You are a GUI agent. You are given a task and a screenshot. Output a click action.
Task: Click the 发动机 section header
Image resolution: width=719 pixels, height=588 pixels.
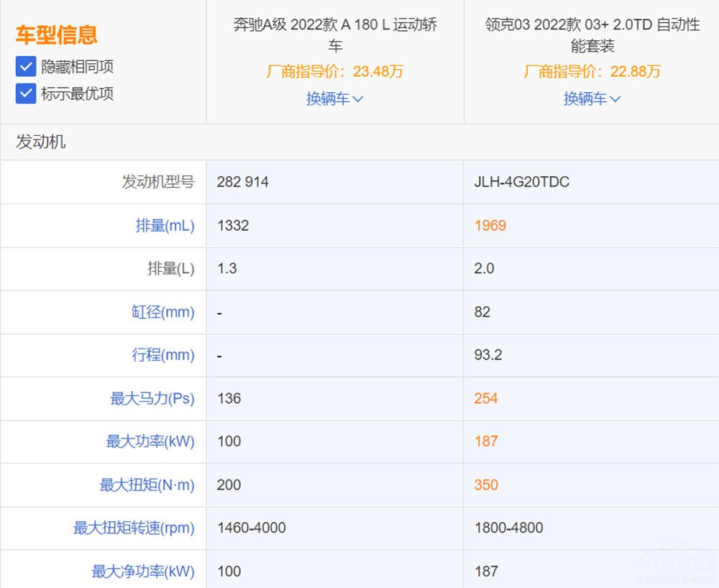[41, 142]
